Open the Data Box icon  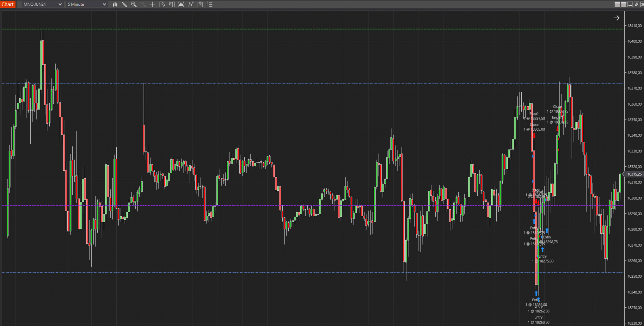click(x=162, y=4)
